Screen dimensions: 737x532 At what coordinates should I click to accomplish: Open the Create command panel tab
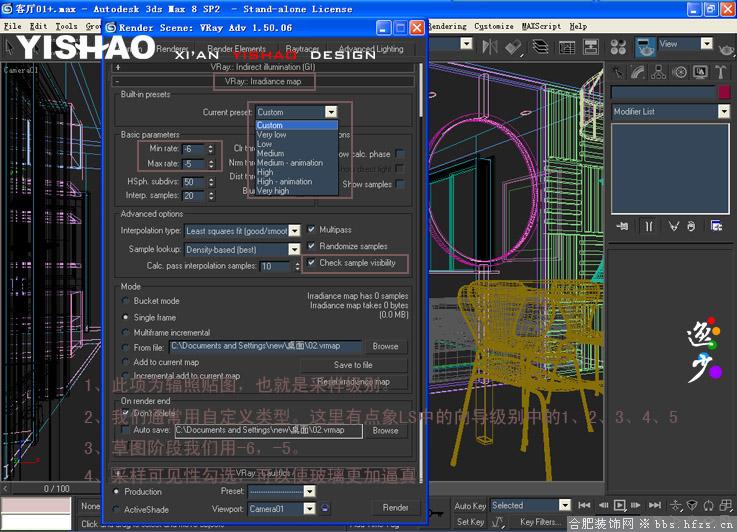pos(618,72)
